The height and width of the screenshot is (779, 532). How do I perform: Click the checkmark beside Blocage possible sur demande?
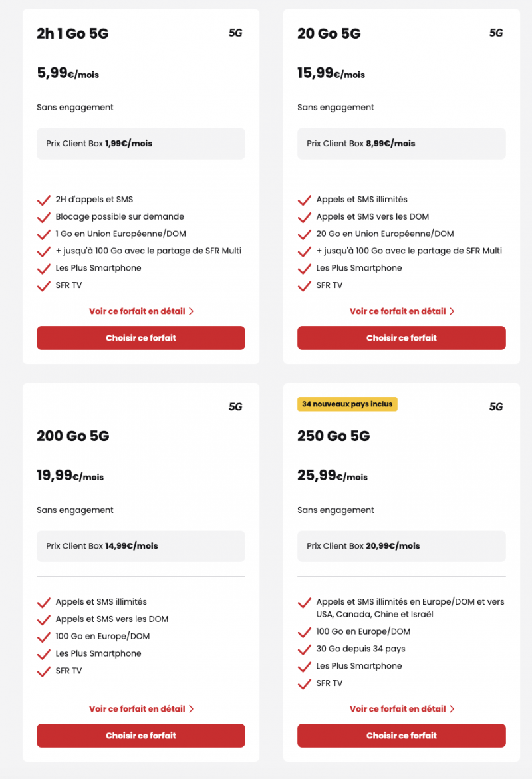44,218
